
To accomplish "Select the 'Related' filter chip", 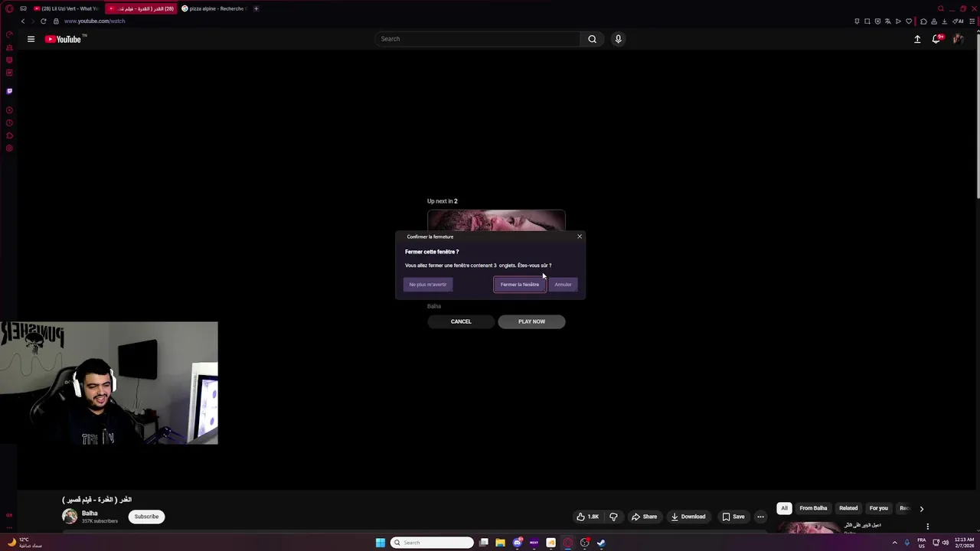I will click(848, 508).
